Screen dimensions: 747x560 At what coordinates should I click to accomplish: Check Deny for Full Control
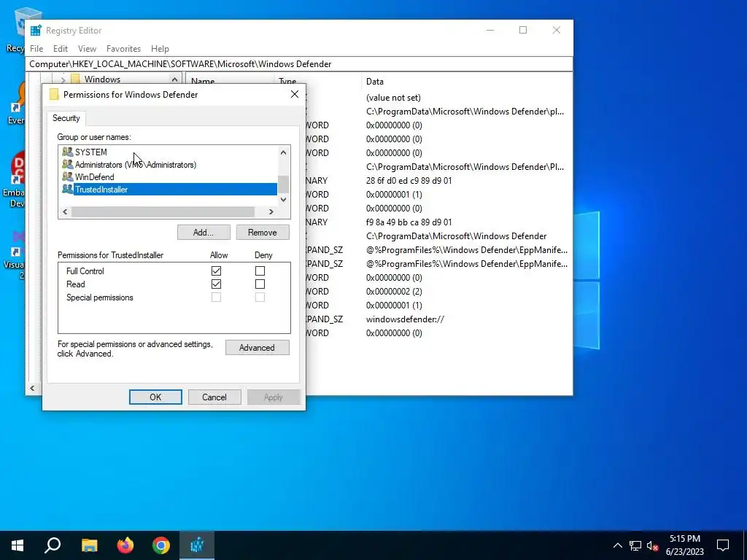coord(260,271)
